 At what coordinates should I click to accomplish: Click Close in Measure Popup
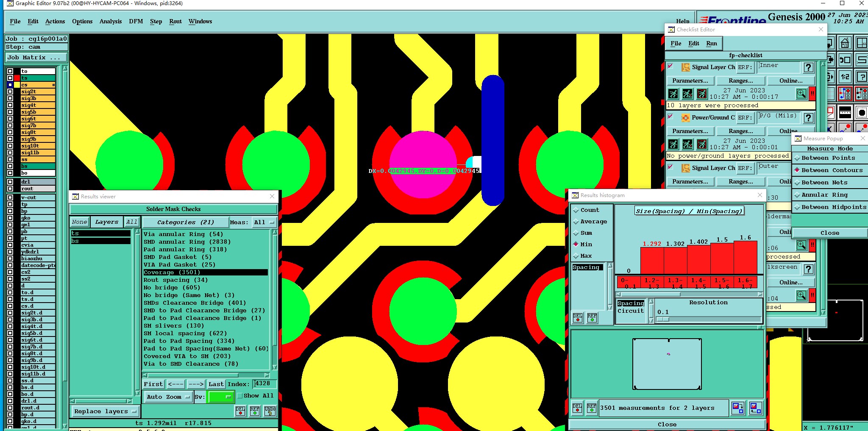[829, 233]
